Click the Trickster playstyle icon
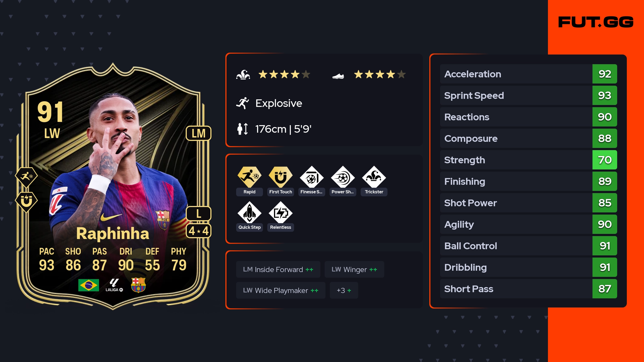The height and width of the screenshot is (362, 644). (374, 177)
